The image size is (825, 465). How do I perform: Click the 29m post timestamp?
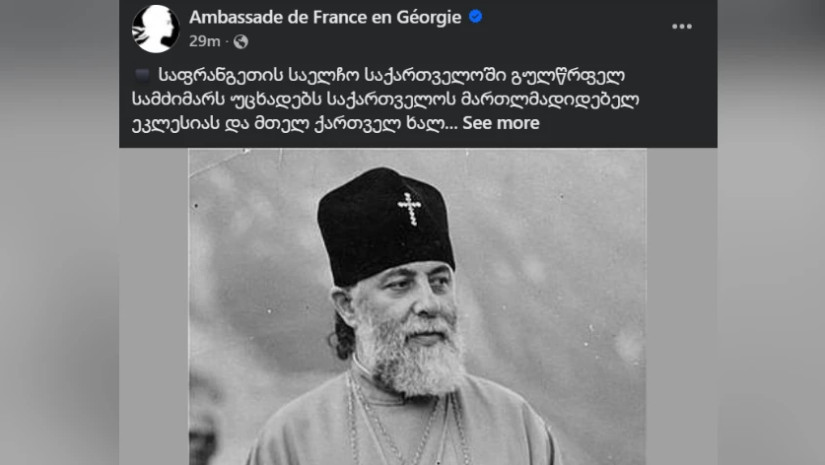click(x=205, y=42)
